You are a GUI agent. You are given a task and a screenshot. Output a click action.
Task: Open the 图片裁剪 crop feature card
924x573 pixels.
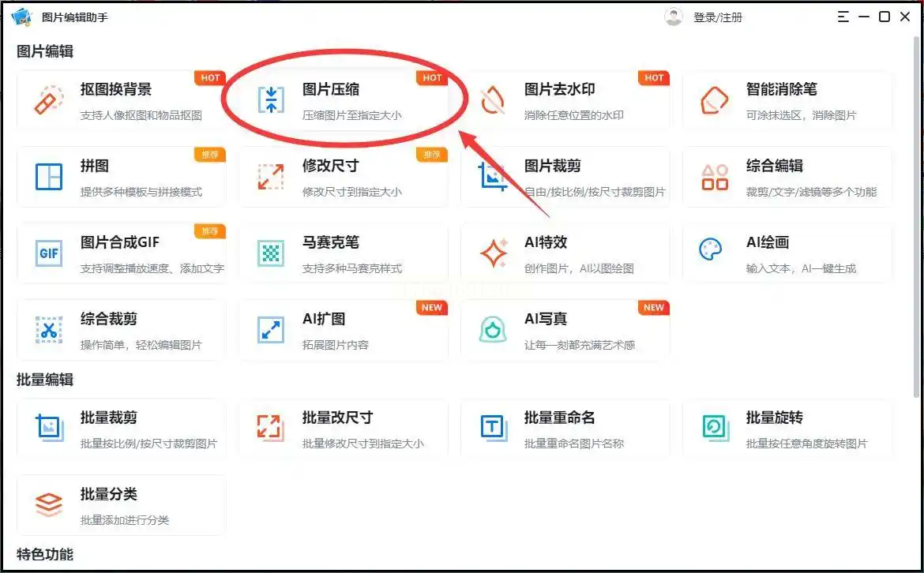coord(565,178)
